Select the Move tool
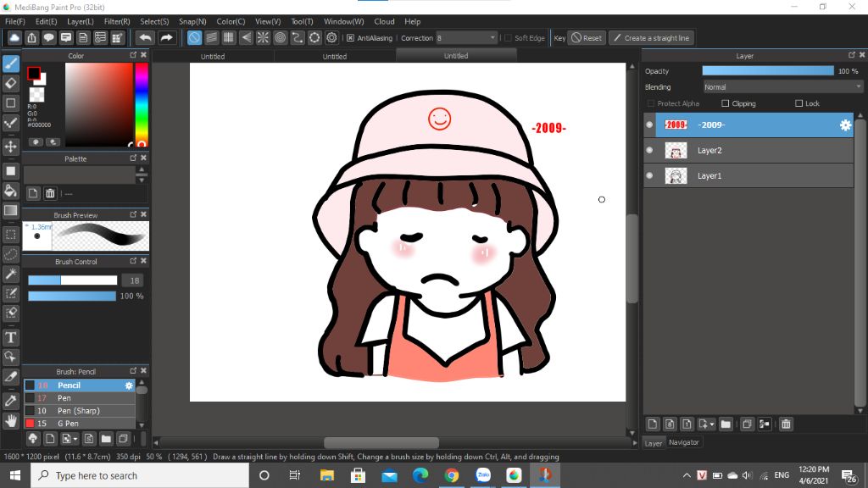The height and width of the screenshot is (488, 868). click(x=10, y=147)
